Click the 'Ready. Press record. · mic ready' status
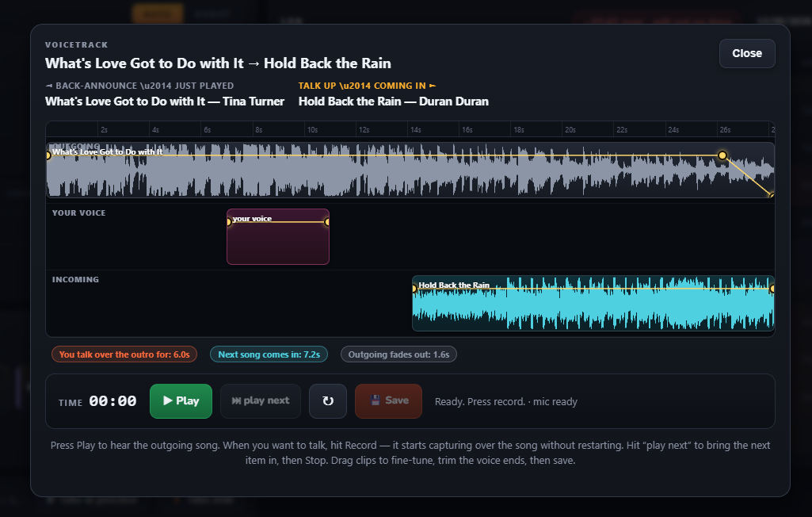The image size is (812, 517). pyautogui.click(x=506, y=401)
